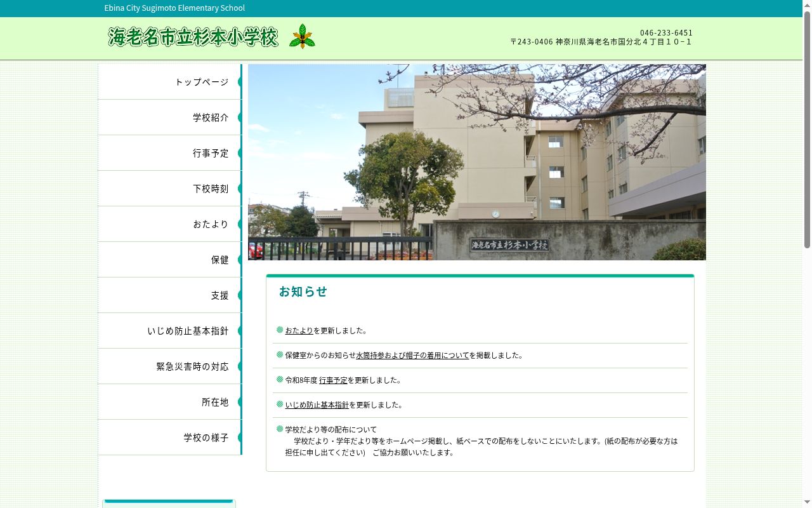
Task: Click the green bullet icon beside 保健室からのお知らせ
Action: click(x=280, y=355)
